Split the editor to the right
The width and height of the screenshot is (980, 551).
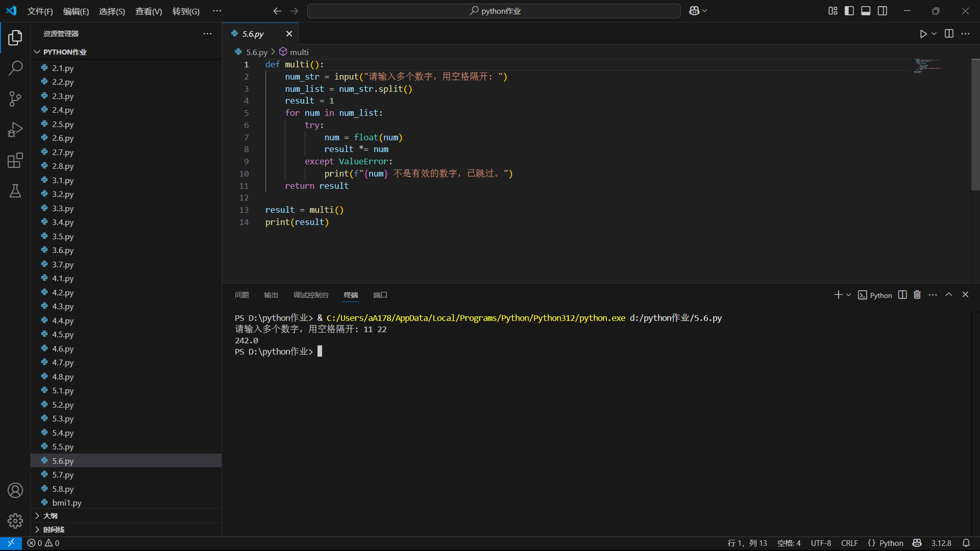point(949,34)
